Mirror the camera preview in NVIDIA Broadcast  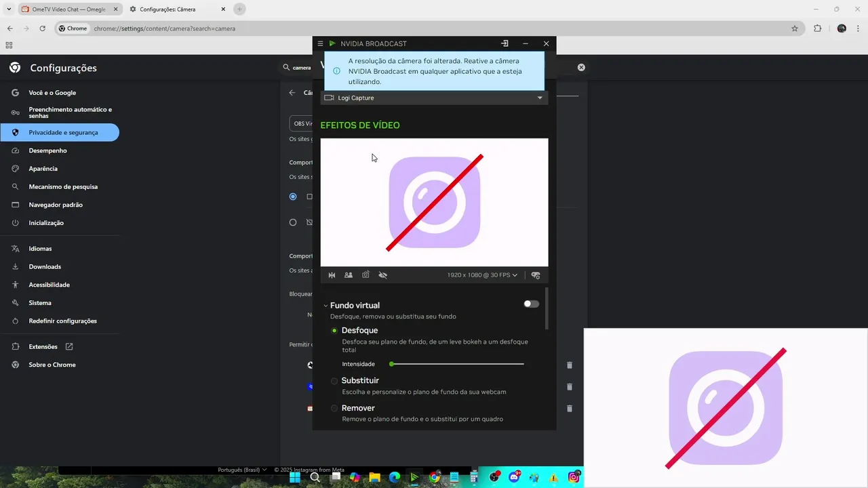coord(332,275)
